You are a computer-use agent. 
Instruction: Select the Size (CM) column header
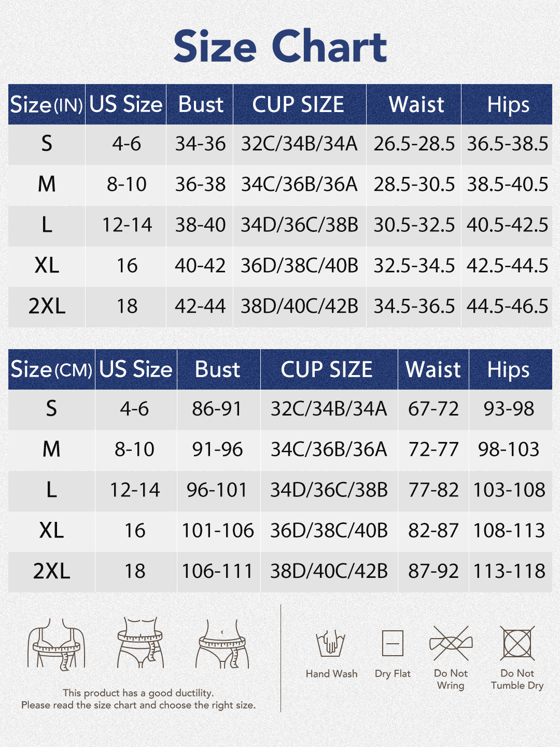pos(51,370)
